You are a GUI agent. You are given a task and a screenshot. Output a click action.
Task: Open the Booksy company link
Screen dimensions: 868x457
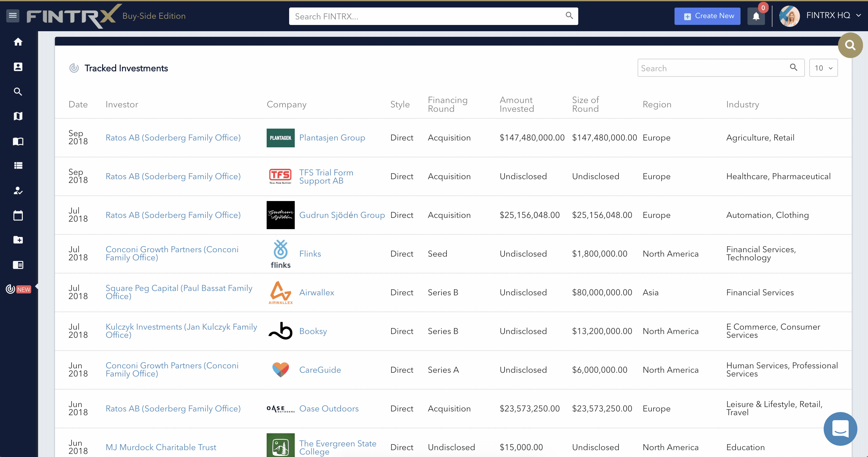pyautogui.click(x=313, y=332)
